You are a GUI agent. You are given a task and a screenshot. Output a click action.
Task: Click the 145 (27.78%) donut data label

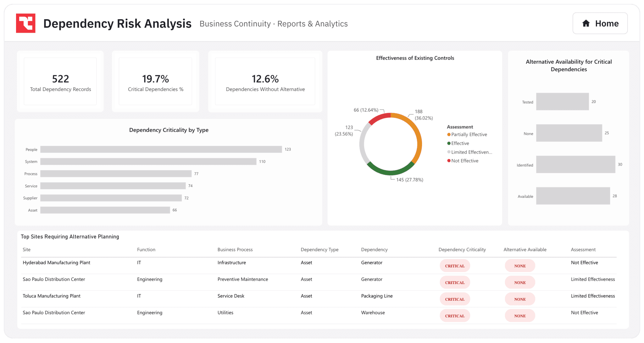click(410, 180)
